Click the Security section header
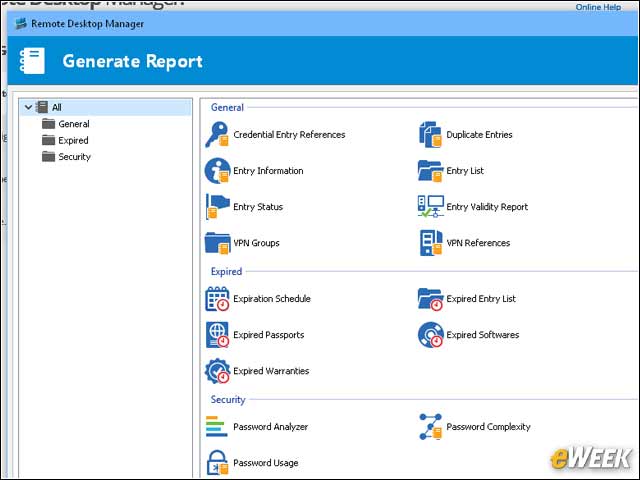Screen dimensions: 640x480 [228, 400]
